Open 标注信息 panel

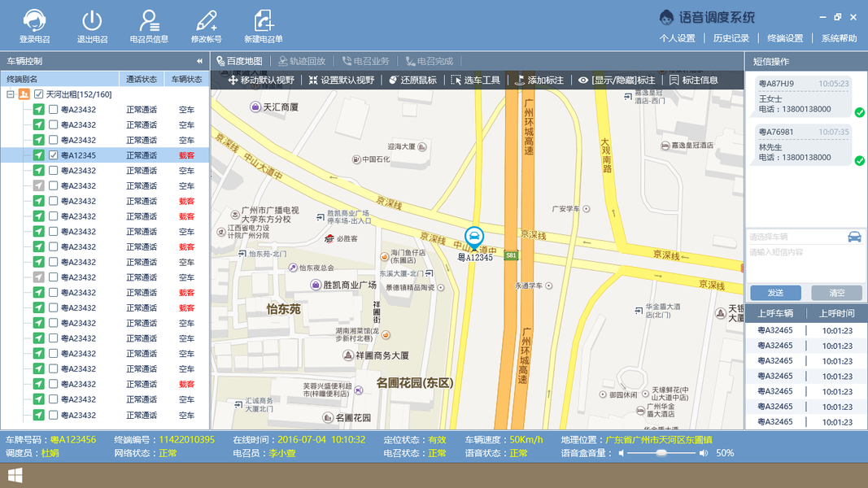click(x=694, y=81)
